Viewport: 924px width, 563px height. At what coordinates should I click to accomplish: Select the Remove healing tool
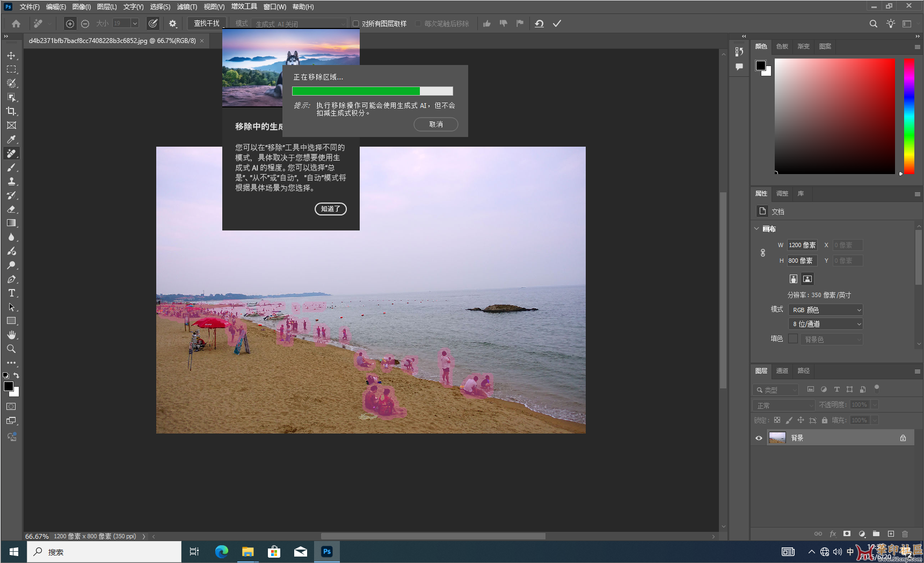pyautogui.click(x=11, y=154)
